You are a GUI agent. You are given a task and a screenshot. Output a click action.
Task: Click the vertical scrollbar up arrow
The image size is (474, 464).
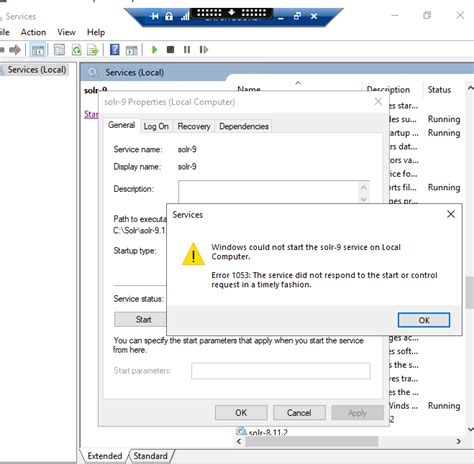tap(471, 88)
